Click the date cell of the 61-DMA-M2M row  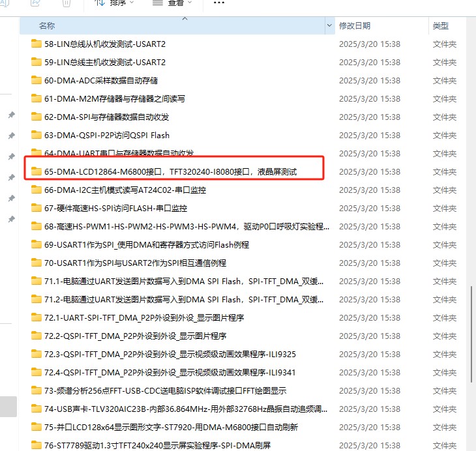pos(370,98)
